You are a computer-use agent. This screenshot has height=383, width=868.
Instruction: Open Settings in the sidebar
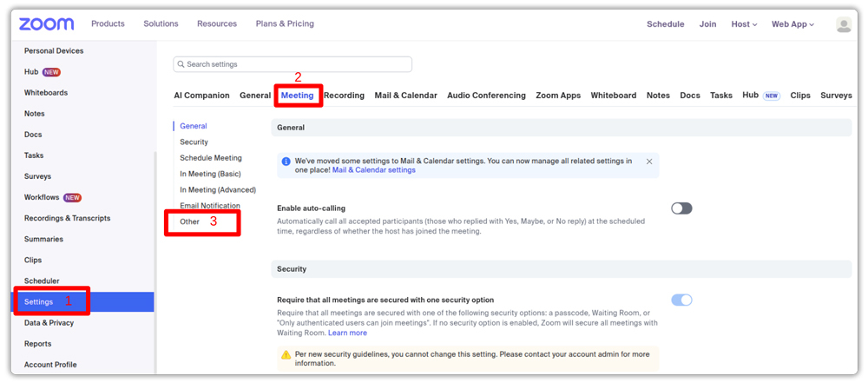point(39,302)
